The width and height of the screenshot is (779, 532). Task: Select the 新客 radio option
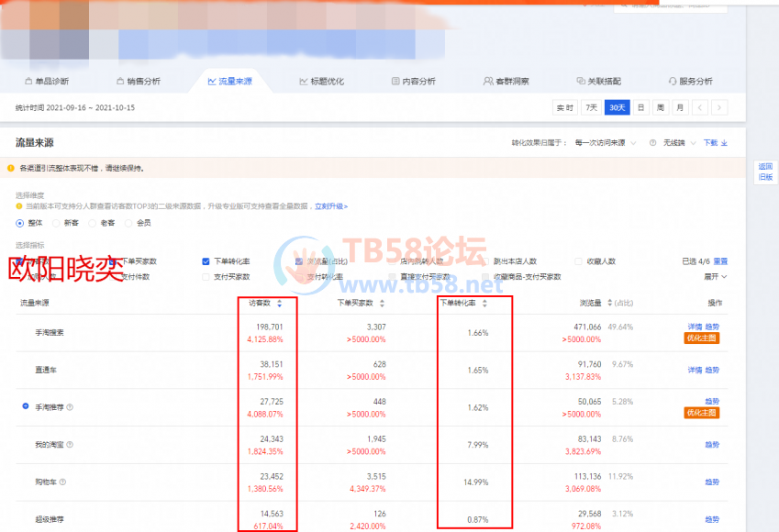[x=57, y=223]
